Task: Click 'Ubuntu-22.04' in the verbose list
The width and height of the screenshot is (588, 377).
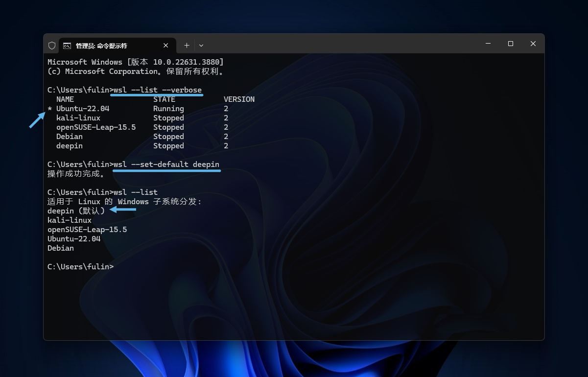Action: pyautogui.click(x=83, y=109)
